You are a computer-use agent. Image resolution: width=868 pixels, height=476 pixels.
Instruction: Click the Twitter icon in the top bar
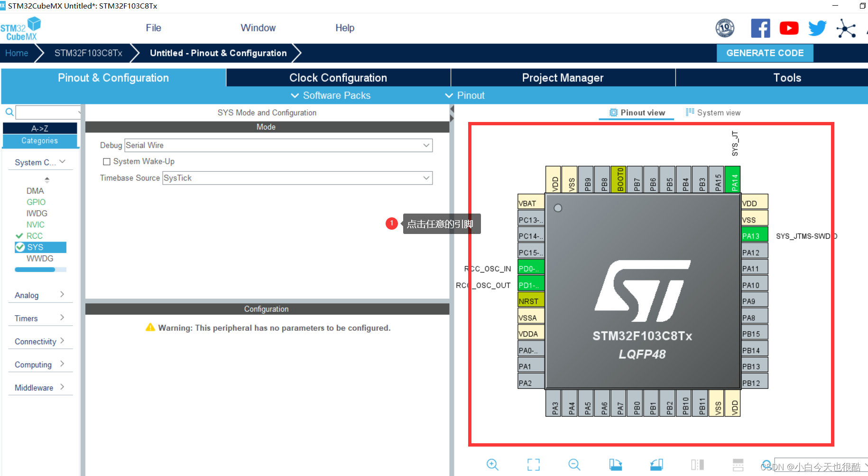pos(817,28)
